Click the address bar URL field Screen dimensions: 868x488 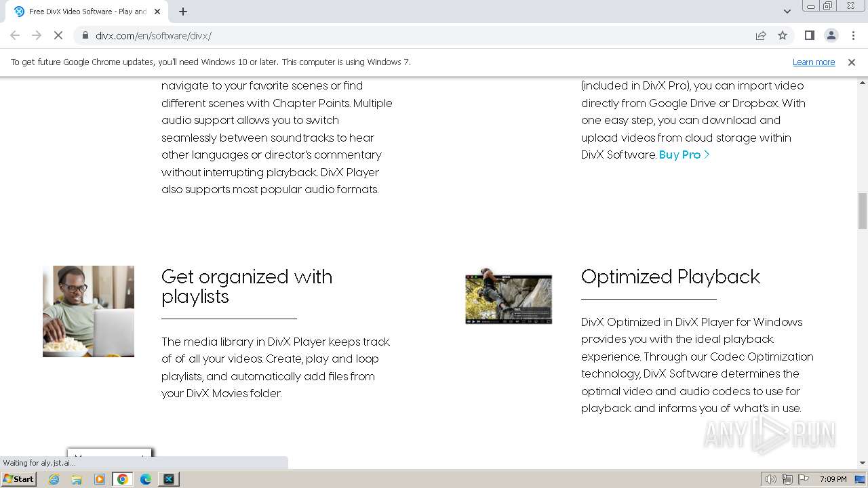point(414,35)
